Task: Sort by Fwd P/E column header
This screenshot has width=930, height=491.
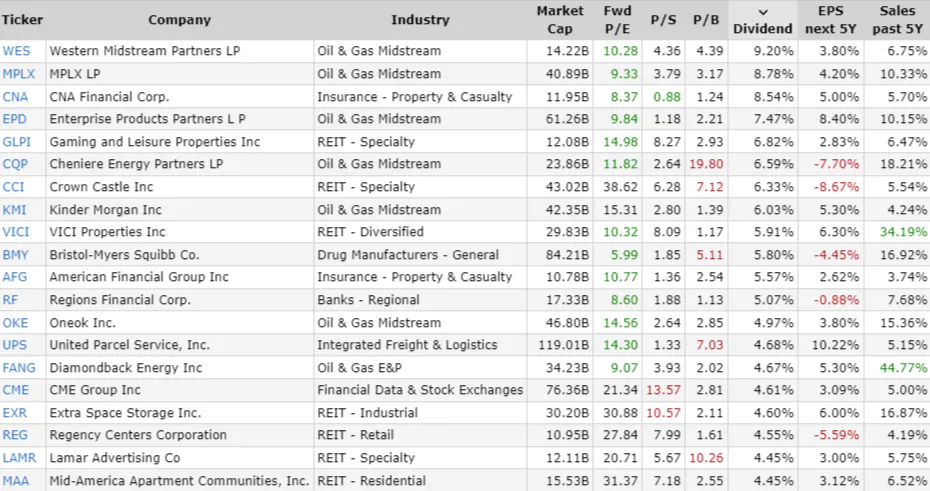Action: [617, 20]
